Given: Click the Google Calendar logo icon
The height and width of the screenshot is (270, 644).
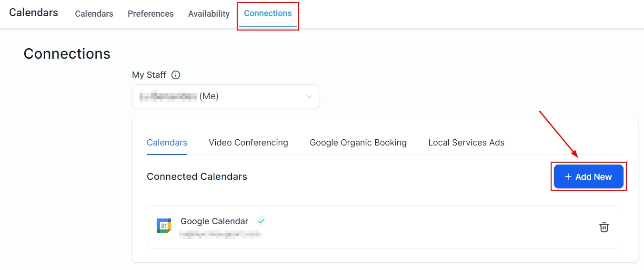Looking at the screenshot, I should [164, 226].
